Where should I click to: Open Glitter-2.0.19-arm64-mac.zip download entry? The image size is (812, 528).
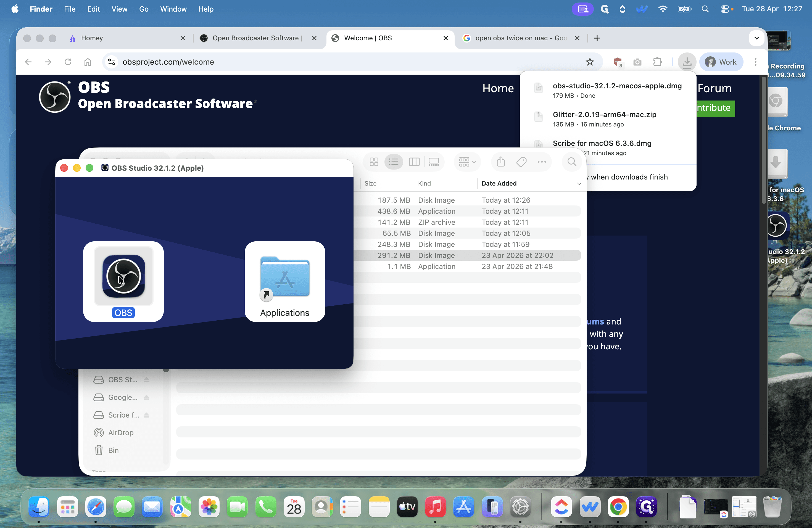tap(608, 119)
